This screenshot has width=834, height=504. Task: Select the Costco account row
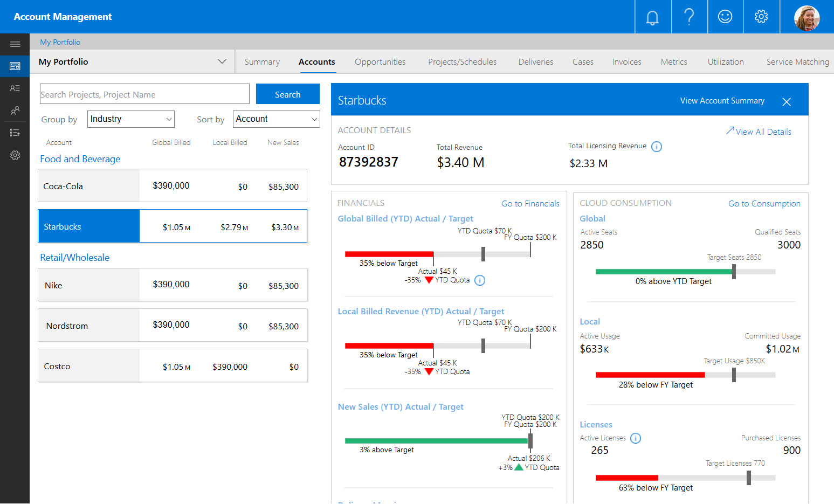coord(173,366)
